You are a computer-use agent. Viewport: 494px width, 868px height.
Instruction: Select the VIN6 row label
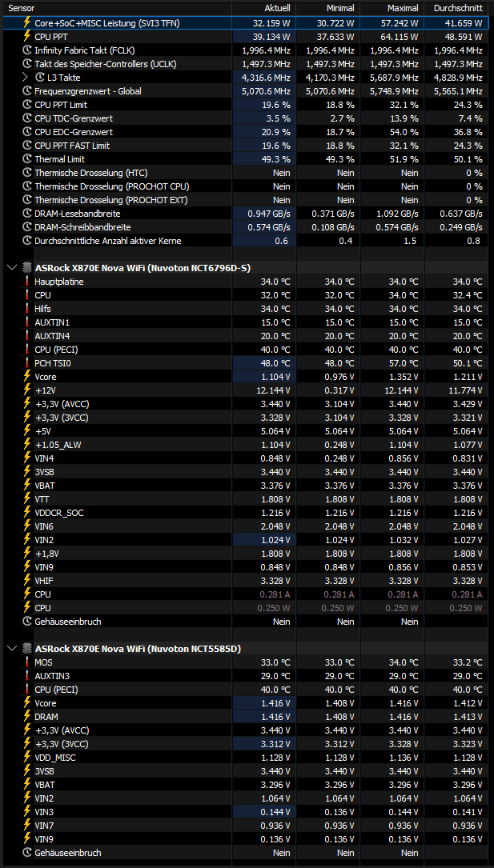44,526
